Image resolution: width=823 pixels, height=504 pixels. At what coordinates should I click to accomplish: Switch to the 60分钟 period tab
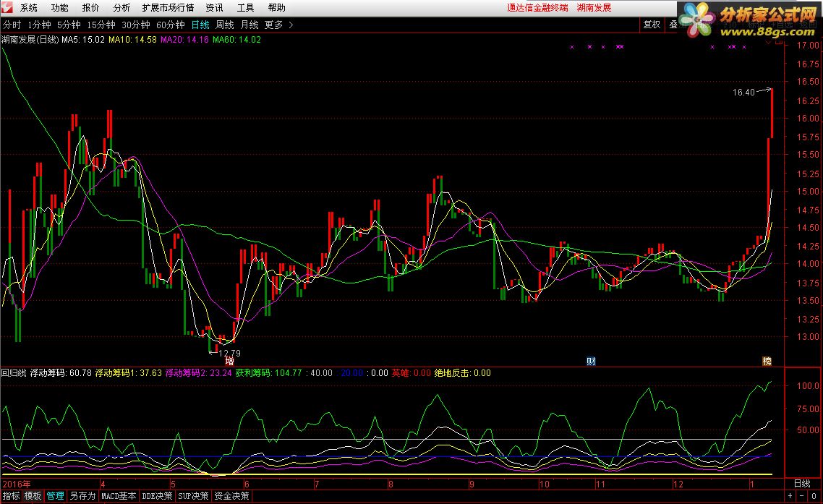pyautogui.click(x=170, y=25)
